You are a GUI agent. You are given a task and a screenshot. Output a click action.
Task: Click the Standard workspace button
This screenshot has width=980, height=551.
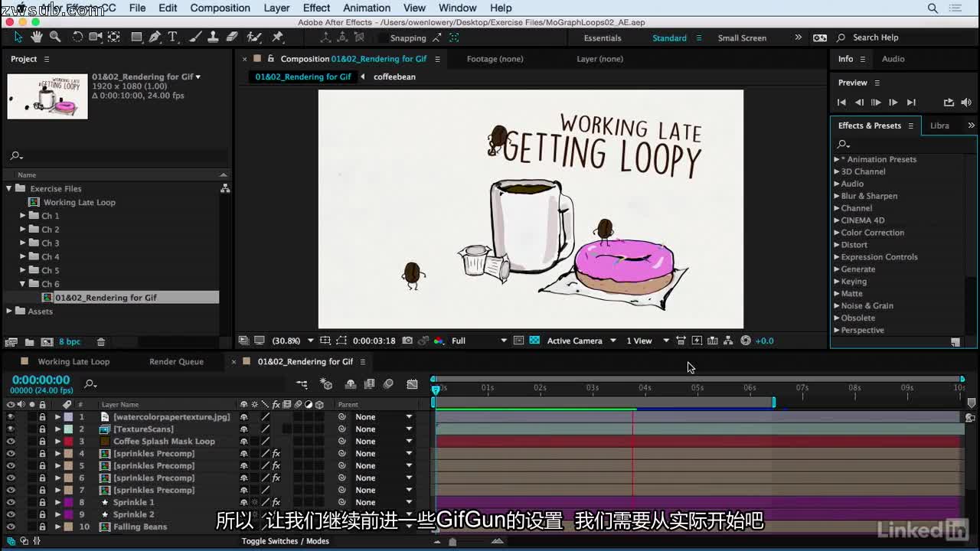click(x=669, y=37)
